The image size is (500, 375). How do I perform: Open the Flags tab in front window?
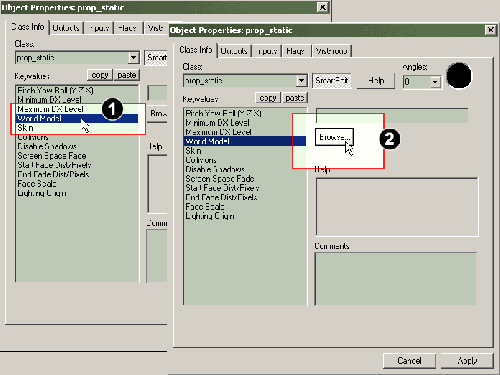[295, 51]
